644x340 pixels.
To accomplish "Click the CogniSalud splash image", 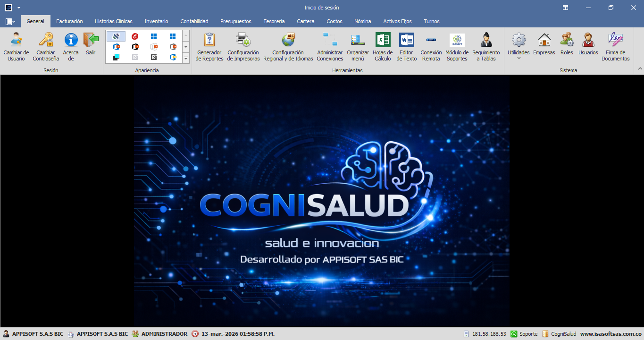I will coord(322,201).
